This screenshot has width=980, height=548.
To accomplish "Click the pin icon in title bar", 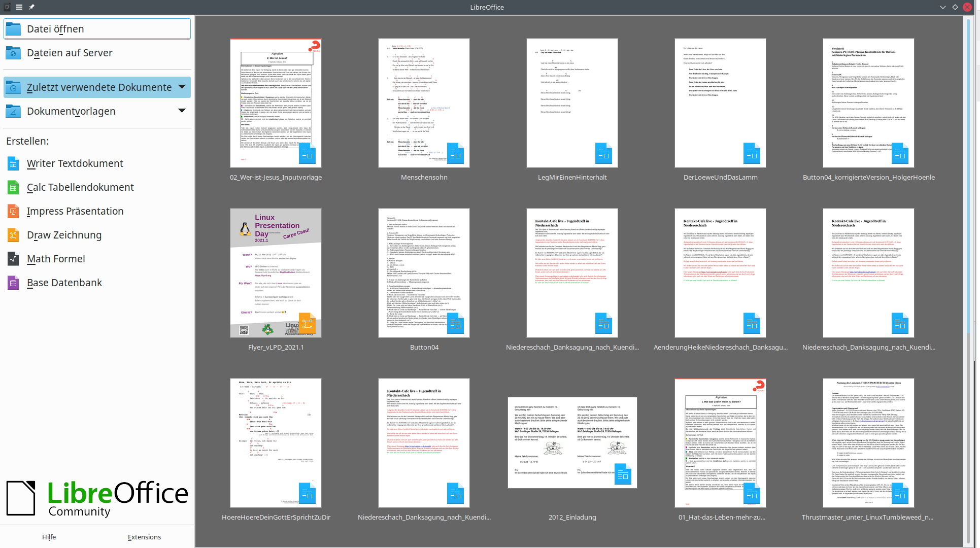I will click(x=31, y=7).
